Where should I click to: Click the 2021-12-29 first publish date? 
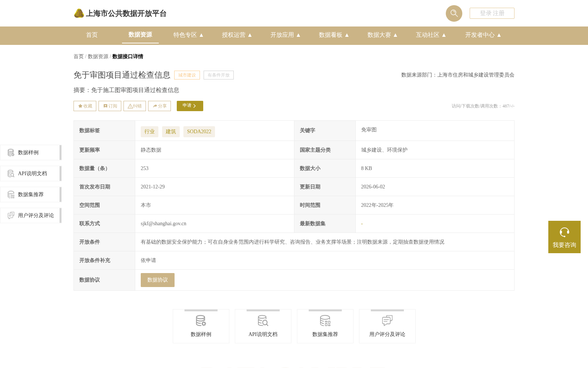(x=153, y=187)
